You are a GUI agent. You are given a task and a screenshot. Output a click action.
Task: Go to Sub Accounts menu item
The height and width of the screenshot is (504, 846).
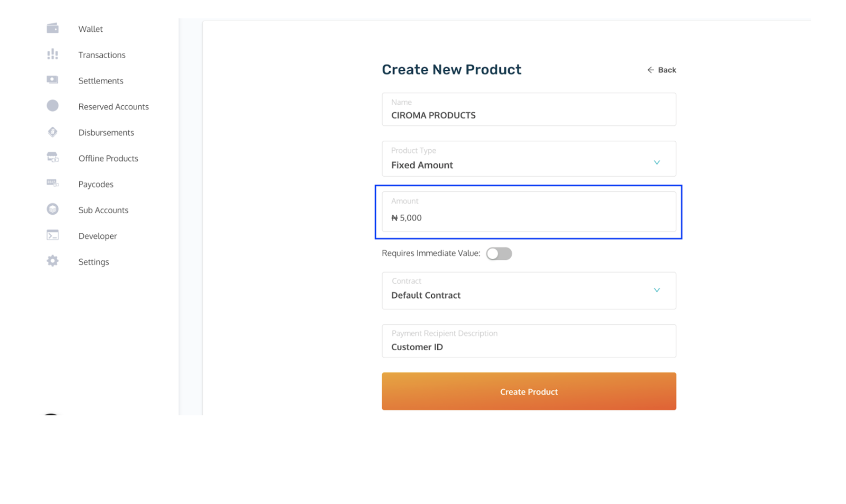pos(103,210)
